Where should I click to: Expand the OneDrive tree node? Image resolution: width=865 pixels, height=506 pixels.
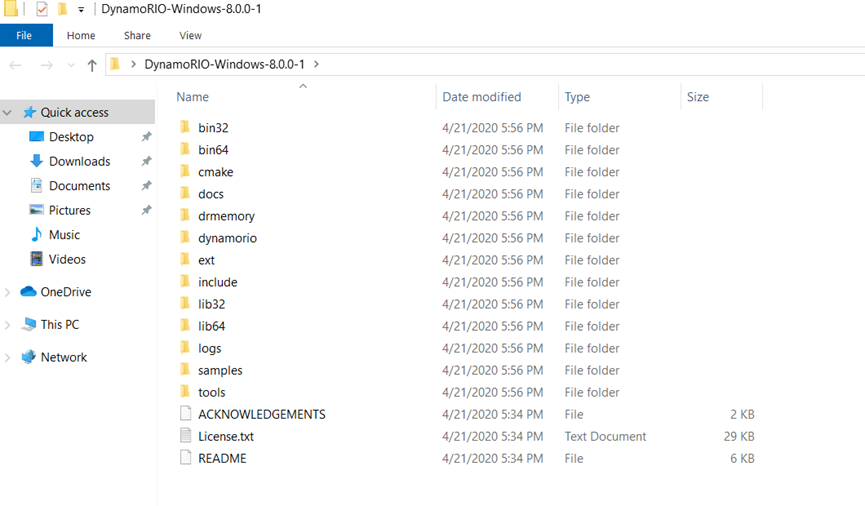tap(7, 292)
